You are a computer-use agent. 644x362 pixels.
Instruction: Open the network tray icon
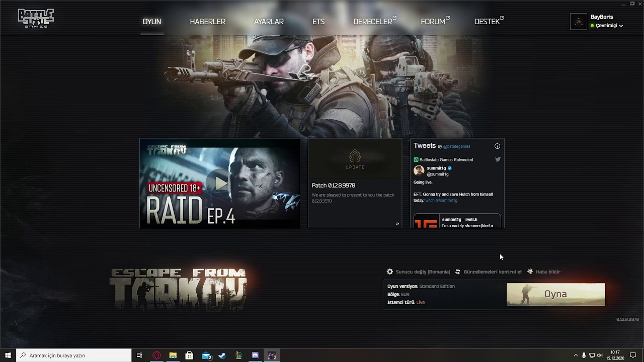tap(592, 355)
